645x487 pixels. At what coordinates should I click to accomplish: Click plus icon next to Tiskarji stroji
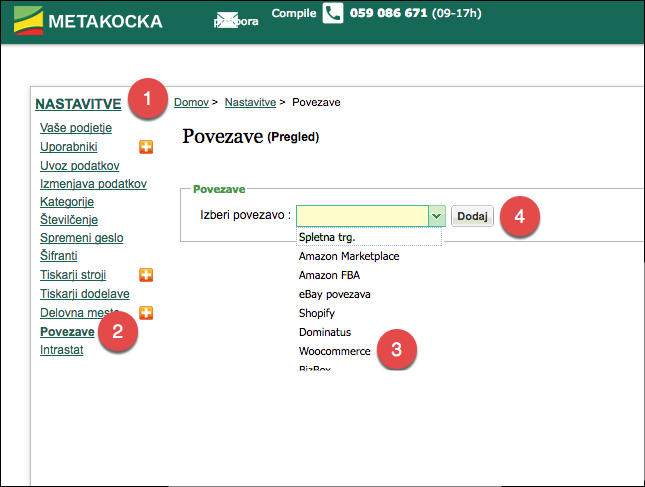point(146,275)
